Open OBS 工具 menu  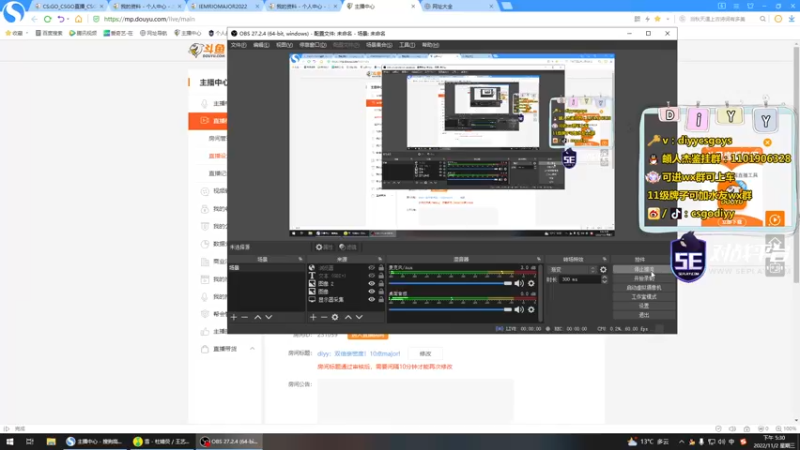click(407, 45)
